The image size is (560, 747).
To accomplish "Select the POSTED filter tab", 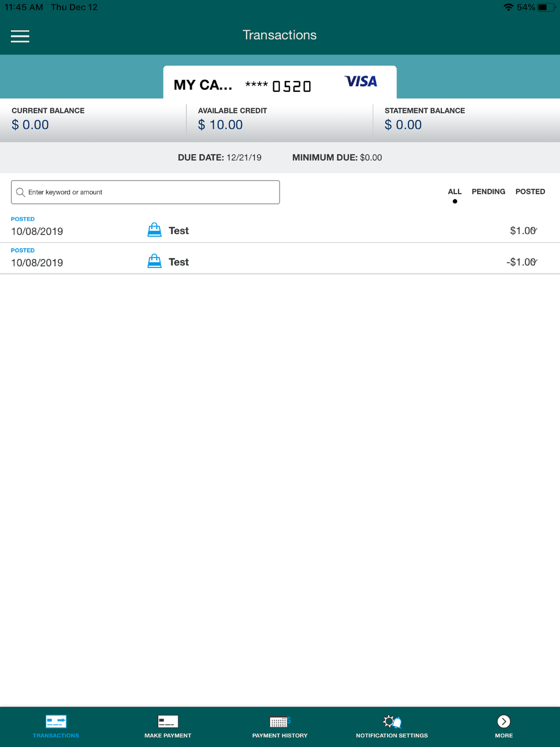I will click(530, 191).
